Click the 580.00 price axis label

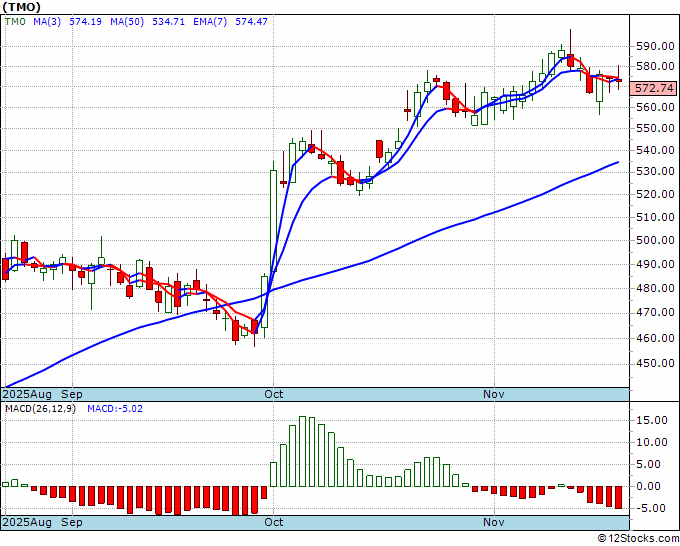(655, 66)
